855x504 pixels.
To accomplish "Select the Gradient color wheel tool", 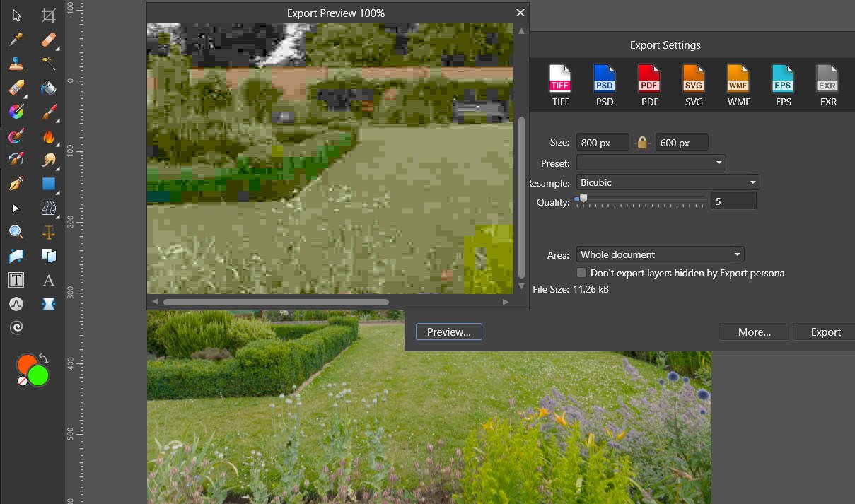I will (16, 112).
